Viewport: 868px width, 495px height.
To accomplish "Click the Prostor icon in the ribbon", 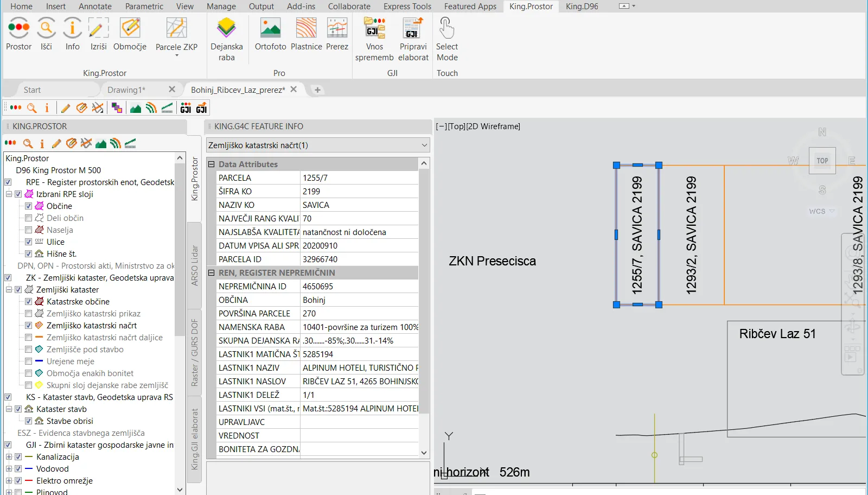I will point(19,28).
